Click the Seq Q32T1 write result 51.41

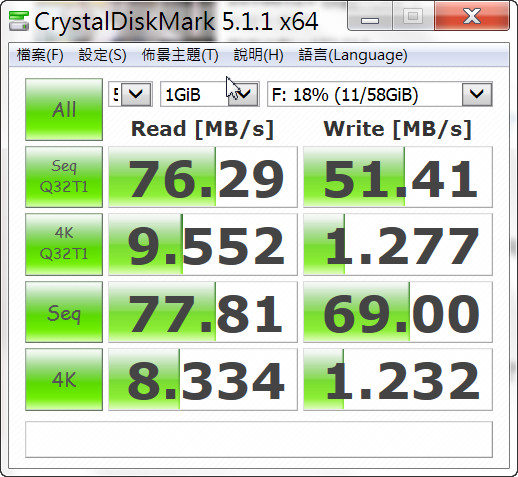(398, 177)
